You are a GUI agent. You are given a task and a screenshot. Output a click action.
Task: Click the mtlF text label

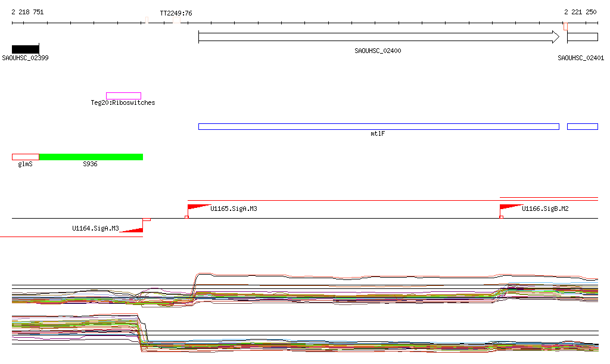[378, 134]
